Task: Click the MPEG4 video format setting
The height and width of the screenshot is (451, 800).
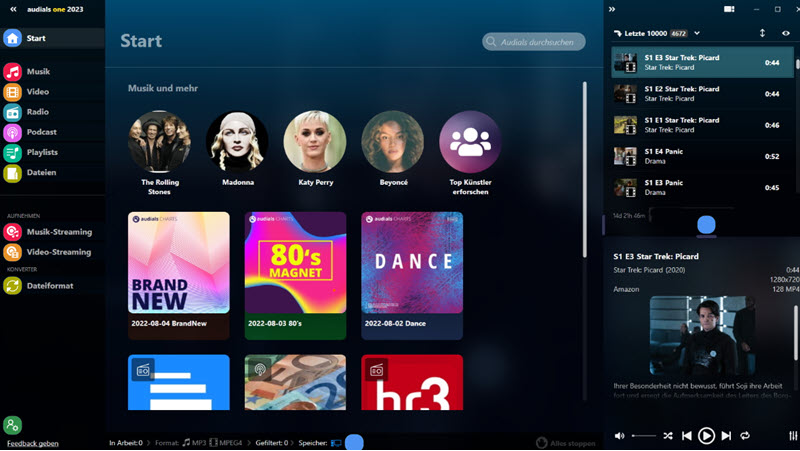Action: click(226, 443)
